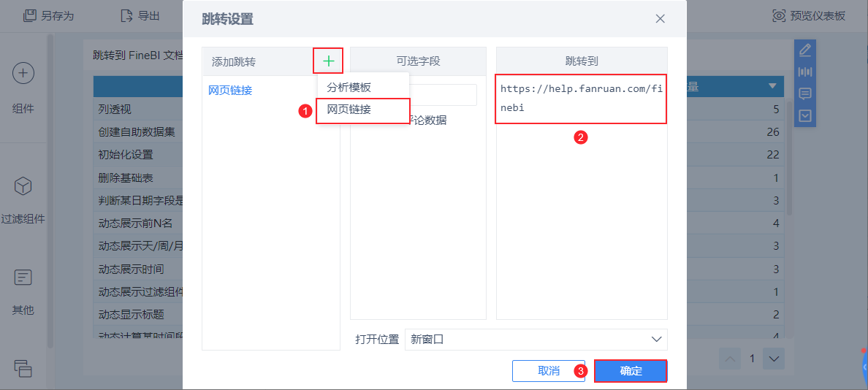Click the 另存为 save-as icon

tap(30, 15)
